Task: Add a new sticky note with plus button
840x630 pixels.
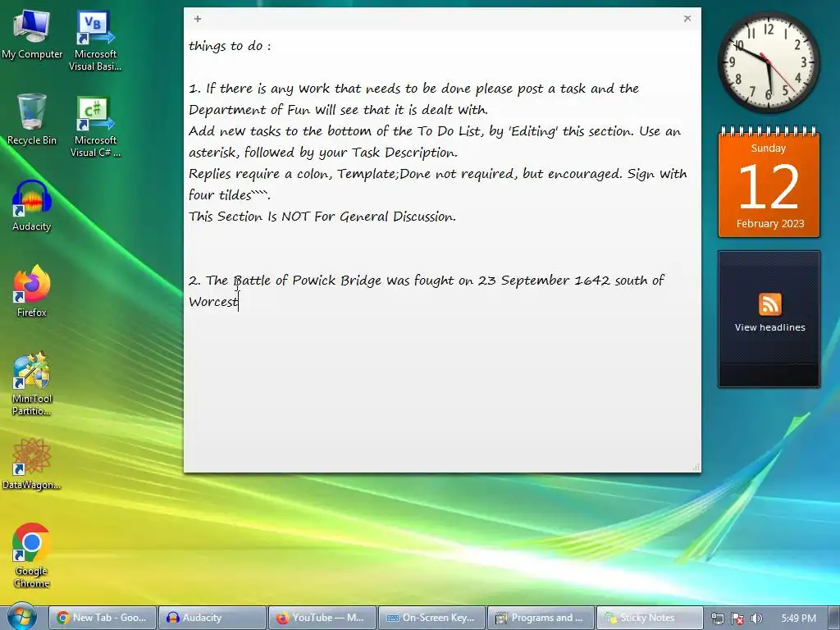Action: 198,19
